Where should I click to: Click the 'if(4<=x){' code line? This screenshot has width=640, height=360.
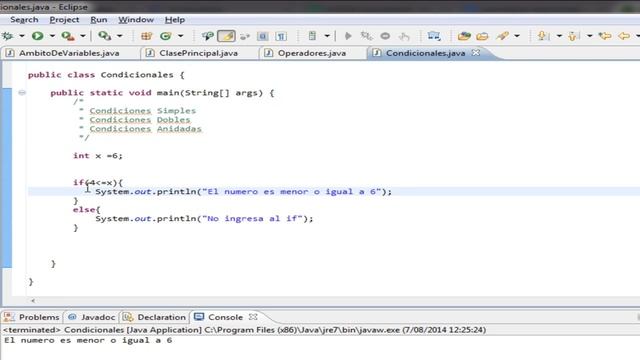pos(98,182)
